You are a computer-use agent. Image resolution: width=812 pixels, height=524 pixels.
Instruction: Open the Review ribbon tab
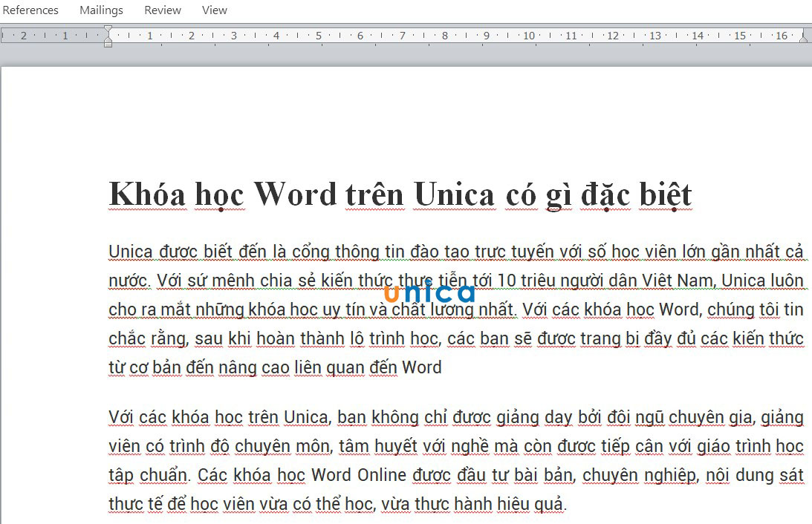point(163,10)
